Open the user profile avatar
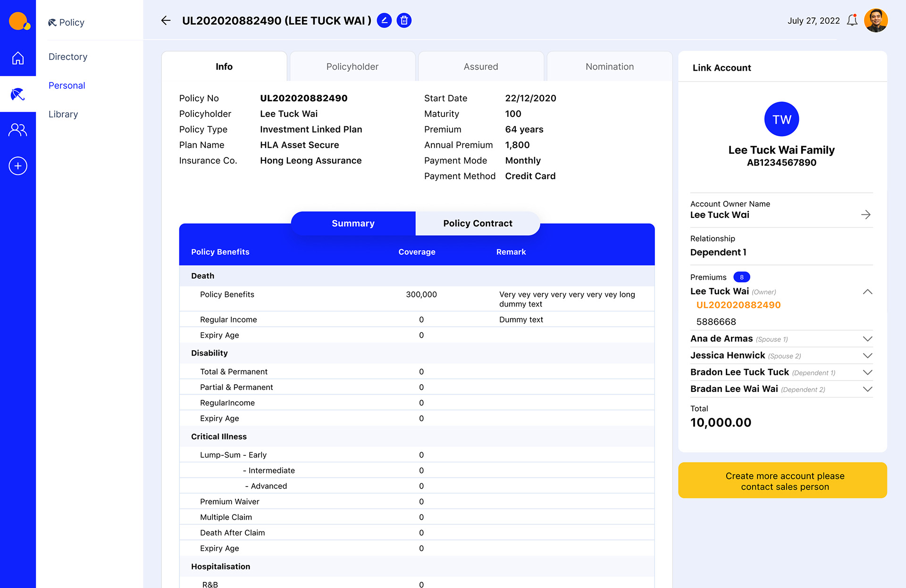 [876, 21]
